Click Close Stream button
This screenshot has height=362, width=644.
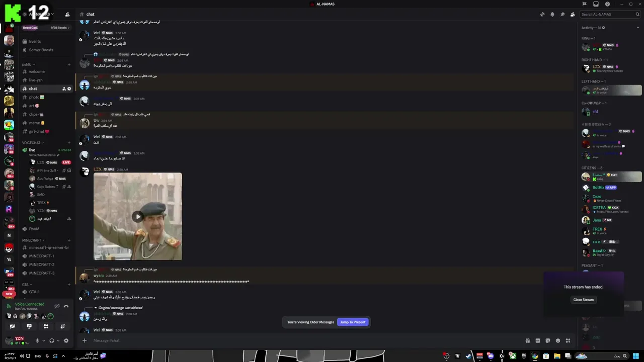point(584,300)
